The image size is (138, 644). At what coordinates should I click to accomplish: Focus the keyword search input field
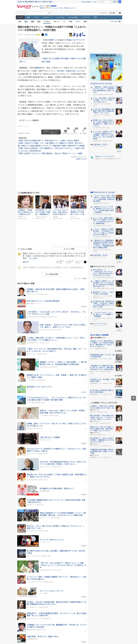pos(32,13)
